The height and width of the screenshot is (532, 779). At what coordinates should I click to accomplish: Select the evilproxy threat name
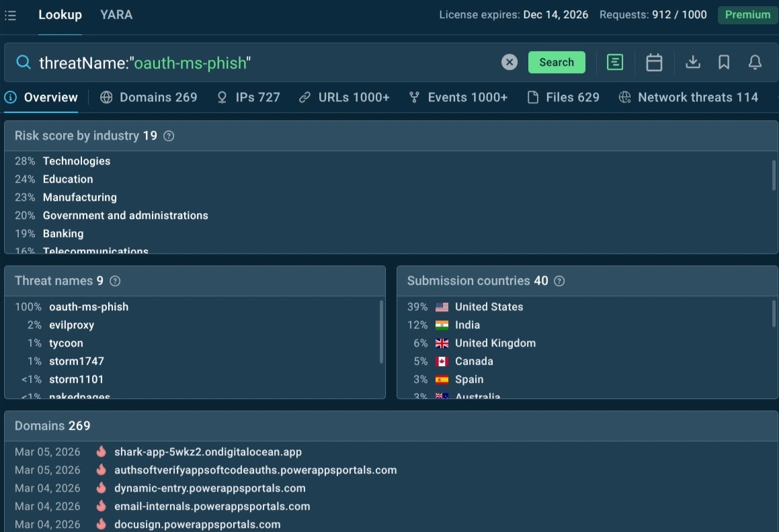[71, 325]
